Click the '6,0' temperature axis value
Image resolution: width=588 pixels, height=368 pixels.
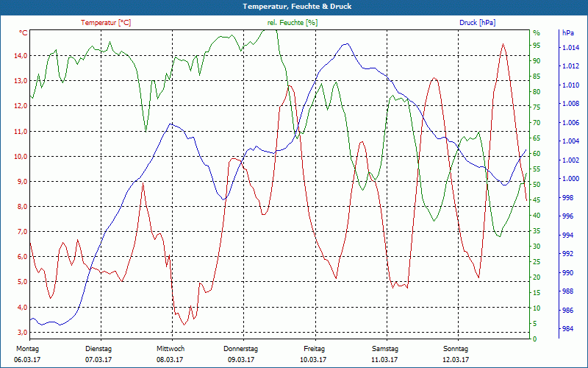coord(22,257)
